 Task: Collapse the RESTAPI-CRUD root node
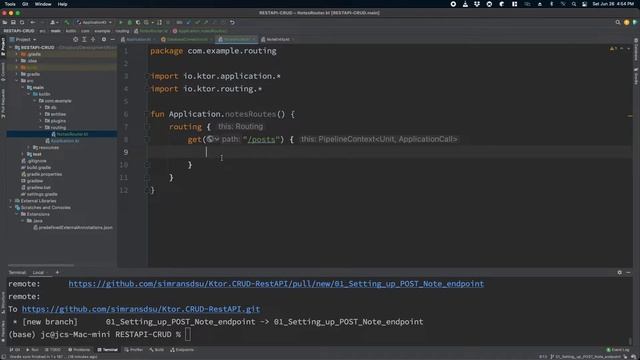[11, 47]
